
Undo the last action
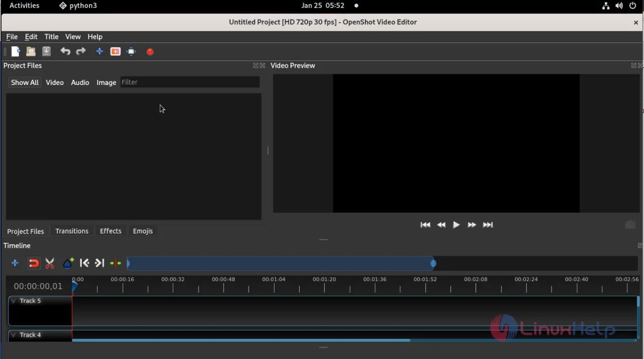pos(65,51)
